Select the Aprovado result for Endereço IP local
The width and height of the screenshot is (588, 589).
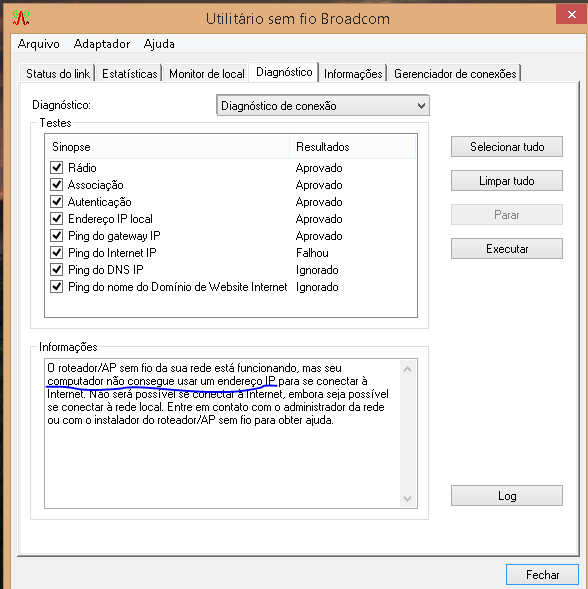click(319, 219)
